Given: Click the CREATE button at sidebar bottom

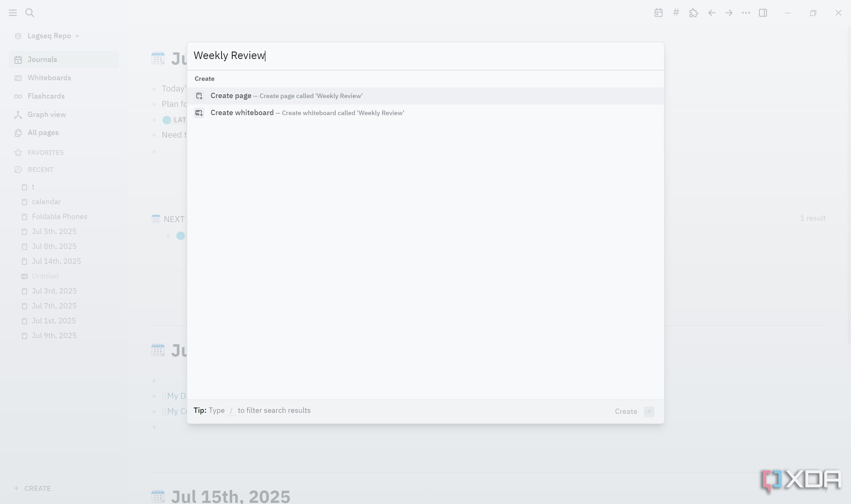Looking at the screenshot, I should 32,488.
